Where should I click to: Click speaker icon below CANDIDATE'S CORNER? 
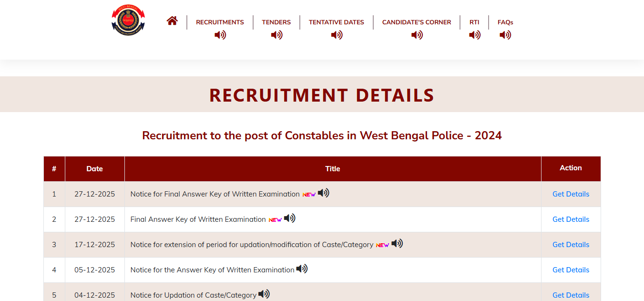tap(417, 35)
